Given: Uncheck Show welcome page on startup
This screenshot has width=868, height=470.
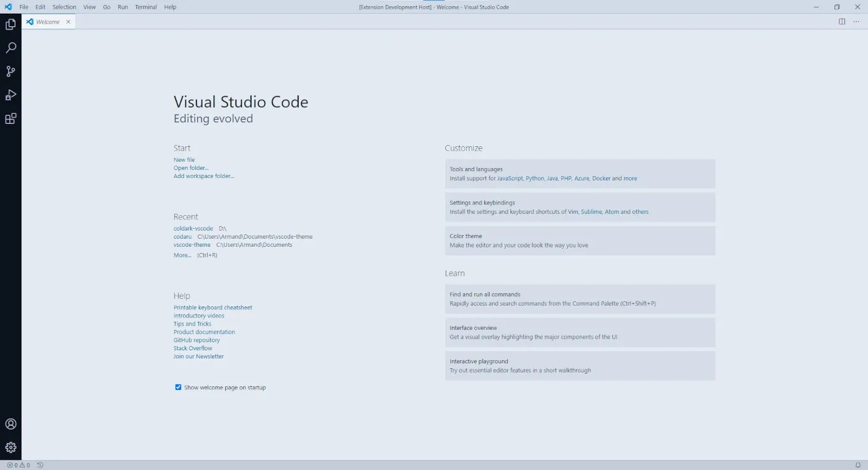Looking at the screenshot, I should [179, 388].
